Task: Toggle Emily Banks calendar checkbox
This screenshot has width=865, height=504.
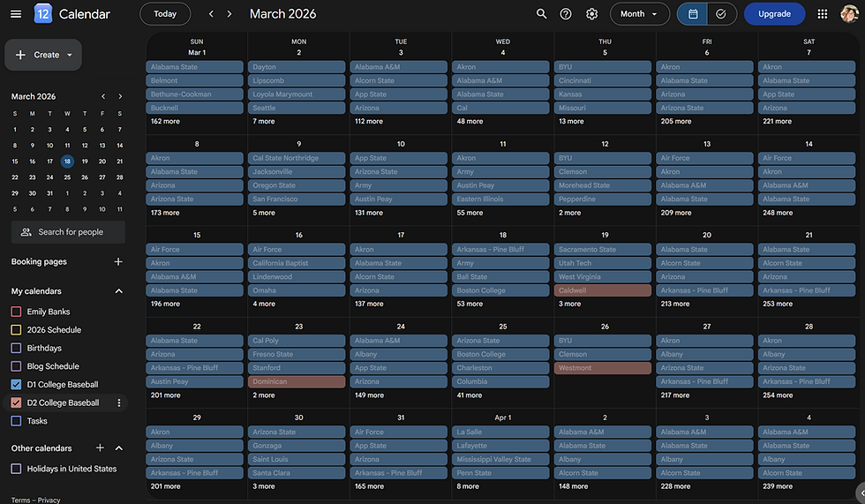Action: pyautogui.click(x=16, y=312)
